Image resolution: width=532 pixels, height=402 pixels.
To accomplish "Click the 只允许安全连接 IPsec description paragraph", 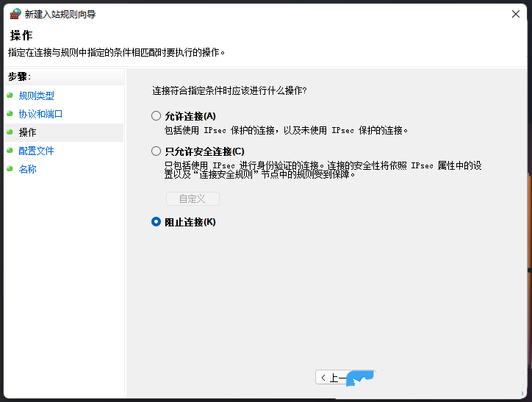I will [x=323, y=170].
